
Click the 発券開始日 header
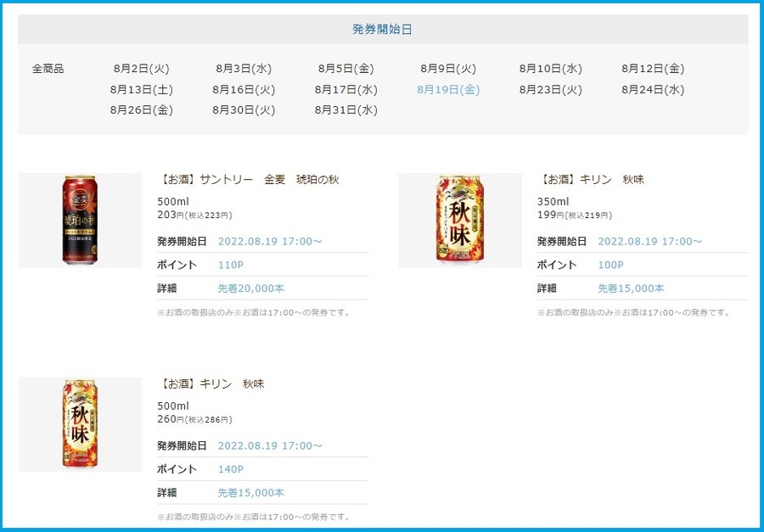(383, 29)
